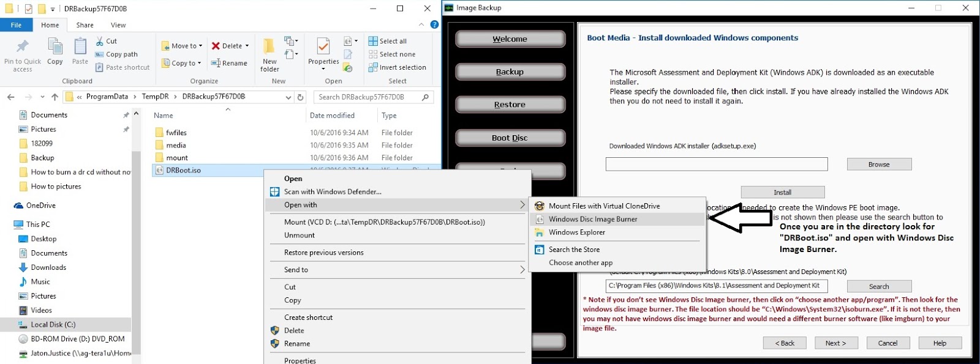Click the Search button beside the ADK path
The height and width of the screenshot is (364, 980).
(879, 286)
